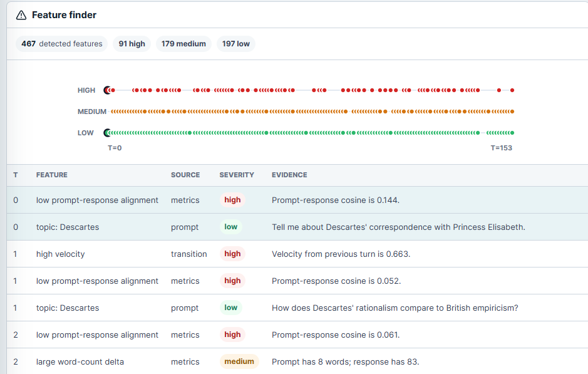Image resolution: width=588 pixels, height=374 pixels.
Task: Filter by the 91 high chip
Action: 132,44
